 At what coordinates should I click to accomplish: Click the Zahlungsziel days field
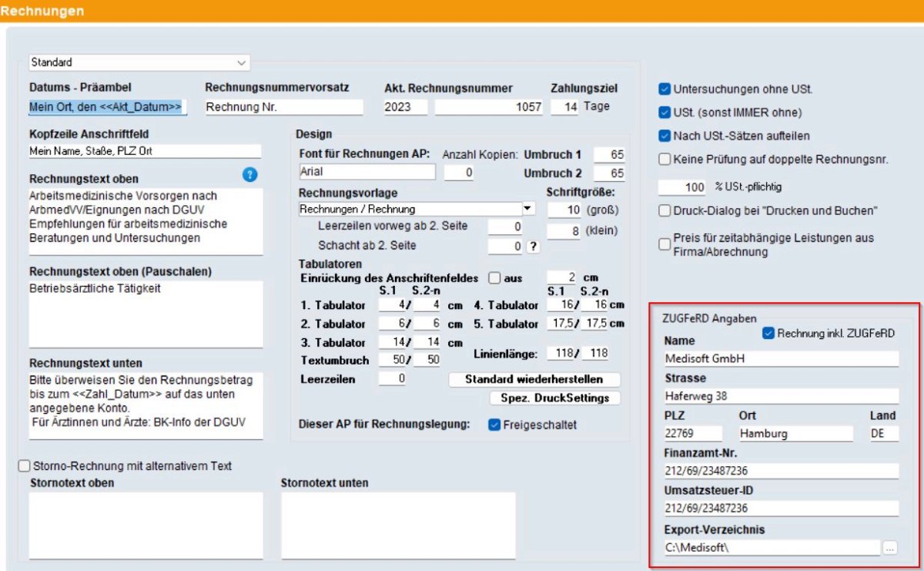(x=564, y=107)
